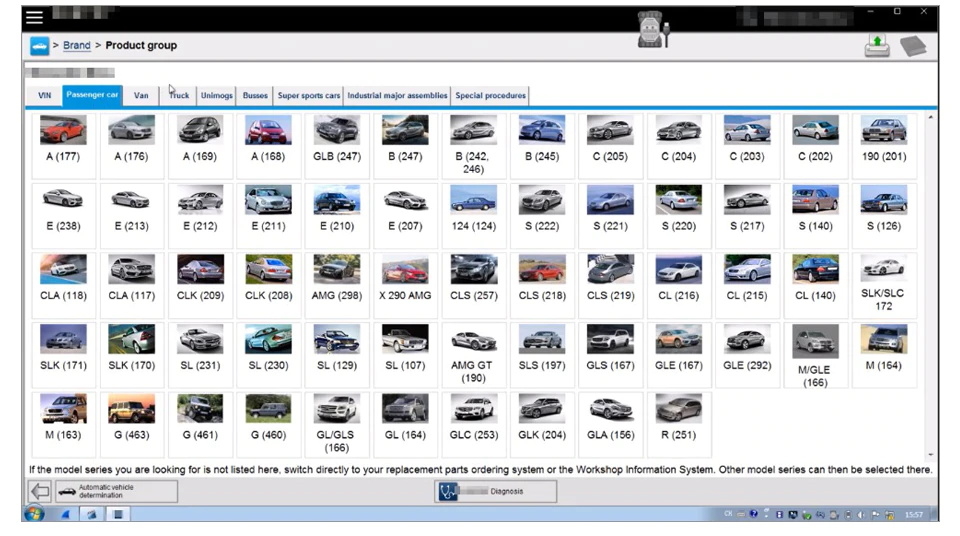Screen dimensions: 960x536
Task: Open the gray book help icon
Action: [x=912, y=46]
